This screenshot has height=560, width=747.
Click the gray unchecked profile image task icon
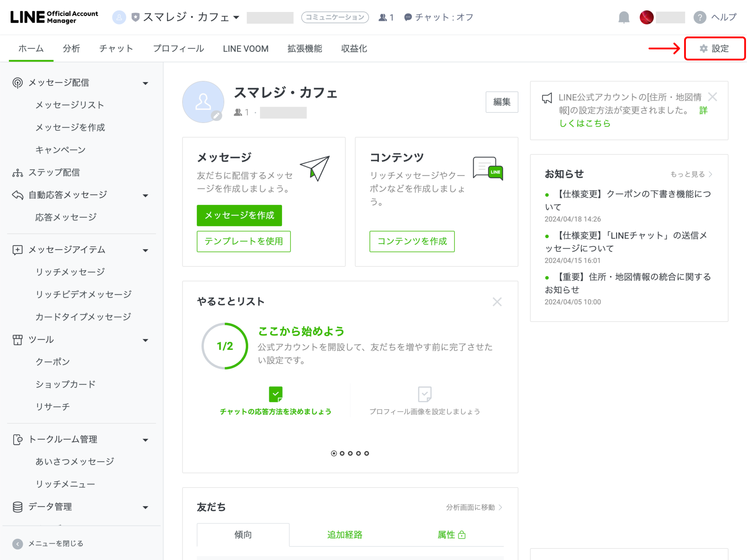(x=425, y=394)
